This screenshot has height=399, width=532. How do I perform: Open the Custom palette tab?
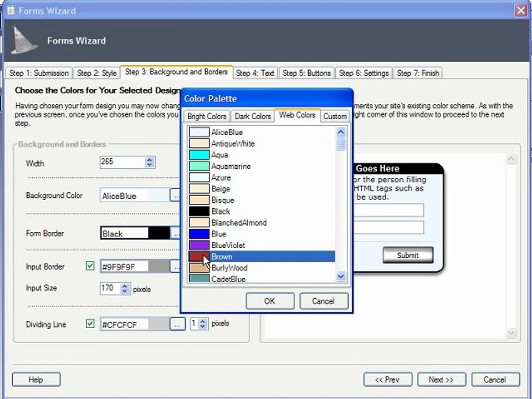point(335,116)
